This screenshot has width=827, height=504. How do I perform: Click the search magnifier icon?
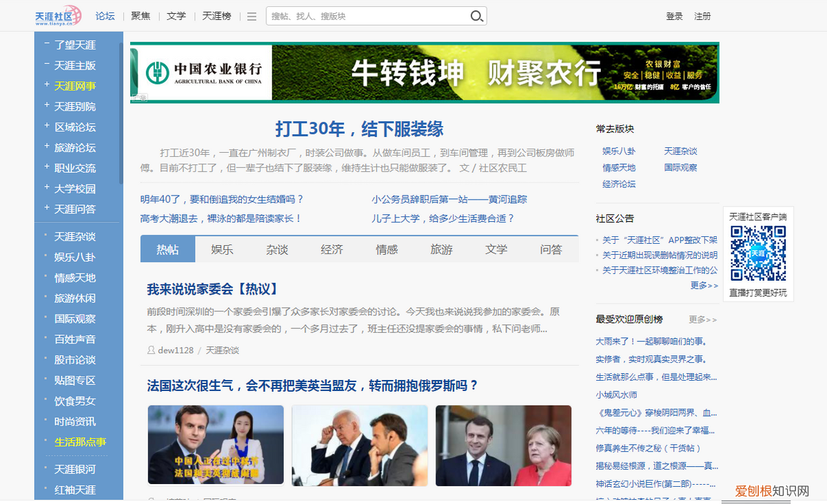tap(476, 15)
